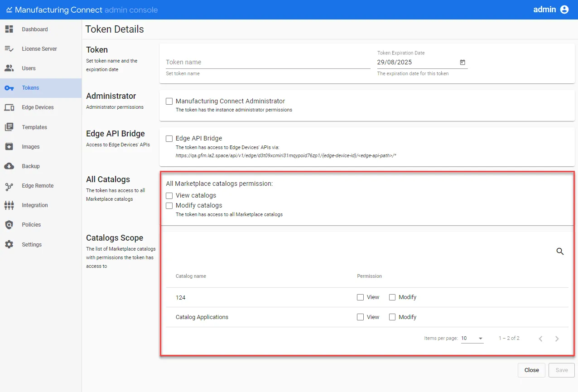This screenshot has height=392, width=578.
Task: Click the Permission column header
Action: tap(370, 276)
